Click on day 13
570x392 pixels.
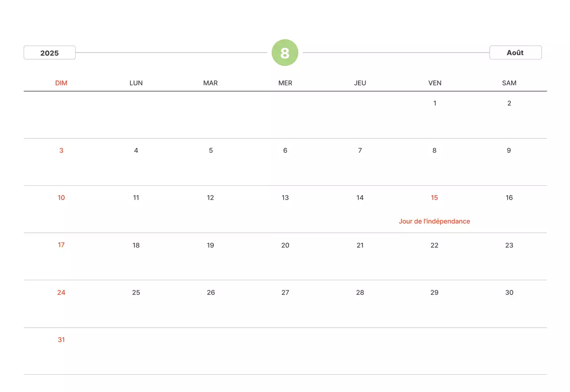285,198
